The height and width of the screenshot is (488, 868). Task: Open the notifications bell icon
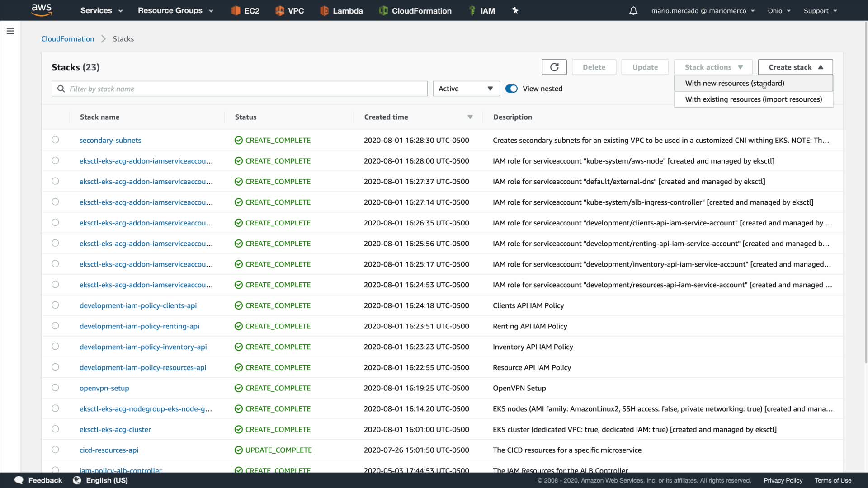pyautogui.click(x=633, y=11)
